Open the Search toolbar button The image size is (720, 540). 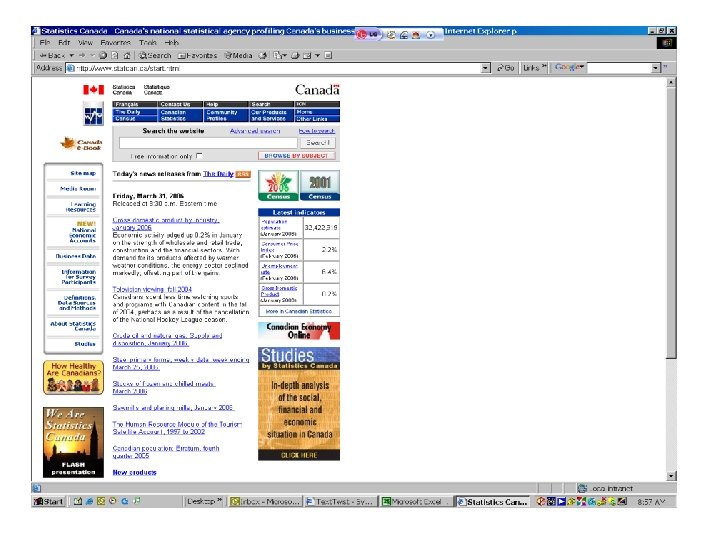[155, 56]
